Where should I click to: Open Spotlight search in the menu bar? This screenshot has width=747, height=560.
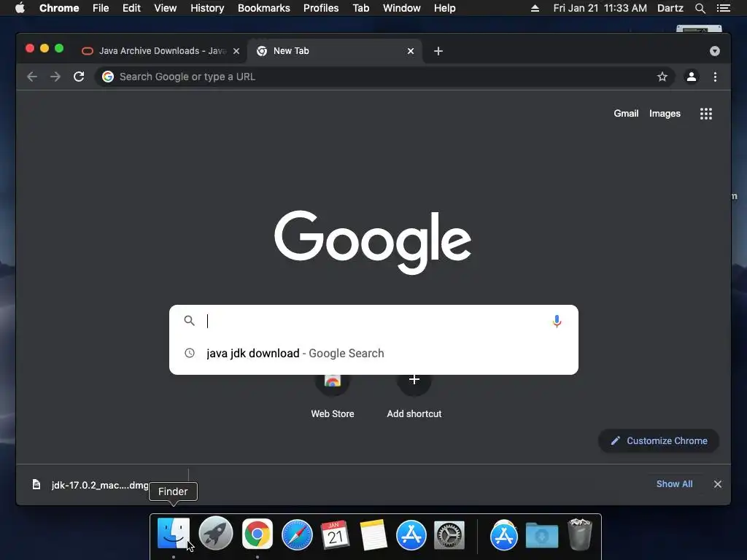700,8
